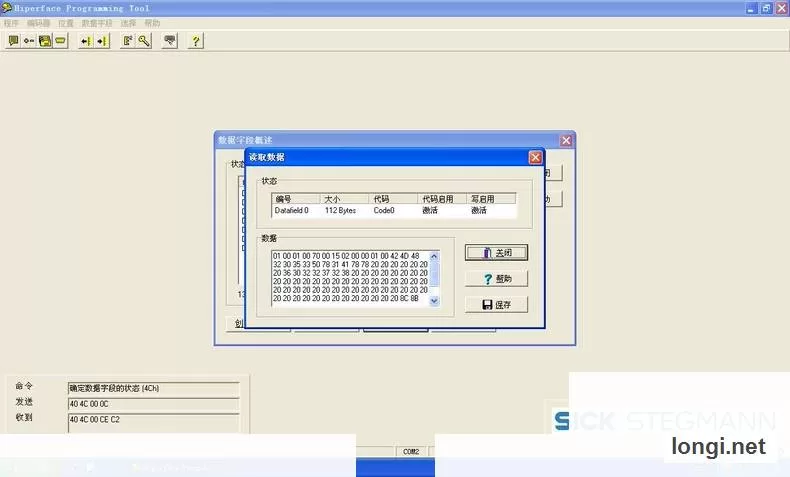Select the Datafield 0 row

coord(394,211)
